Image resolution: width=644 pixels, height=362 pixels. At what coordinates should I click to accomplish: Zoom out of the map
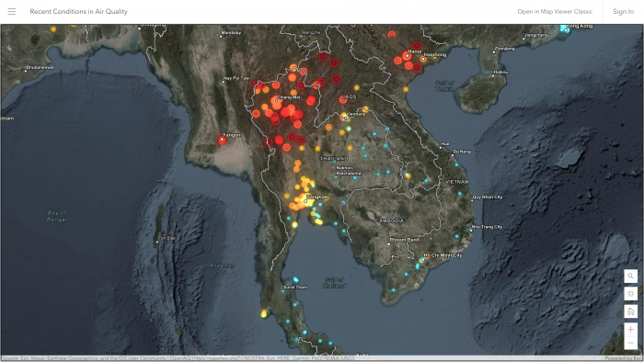[x=630, y=343]
